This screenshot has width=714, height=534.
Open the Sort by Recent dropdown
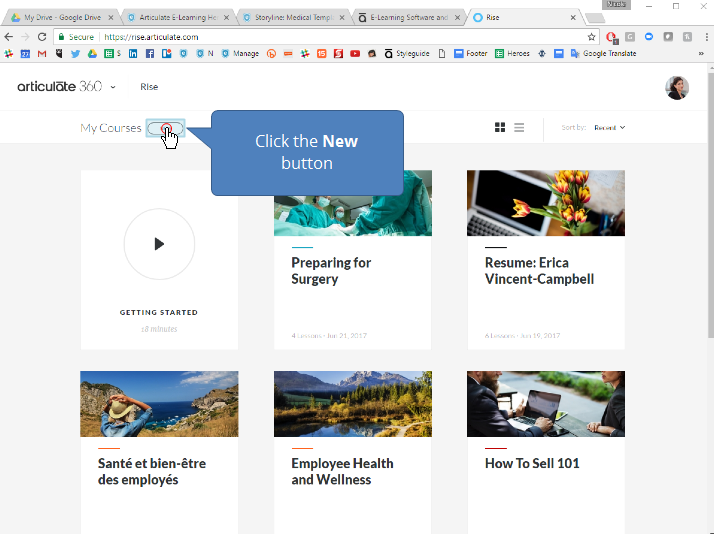[609, 127]
